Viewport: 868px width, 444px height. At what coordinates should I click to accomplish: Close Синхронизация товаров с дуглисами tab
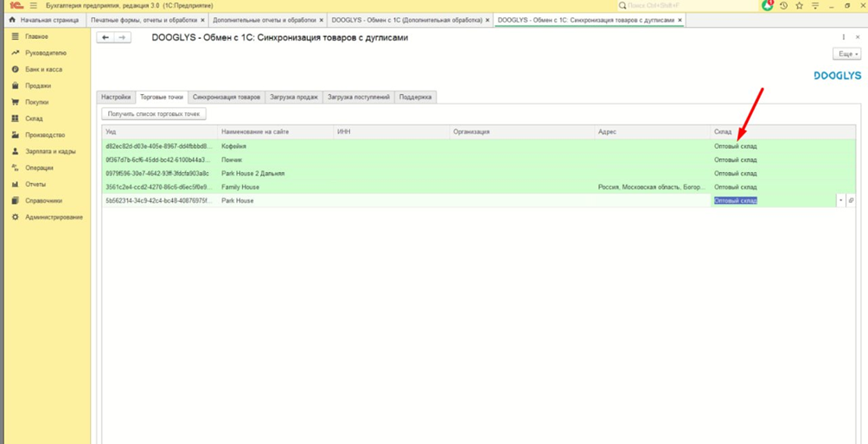pyautogui.click(x=680, y=20)
